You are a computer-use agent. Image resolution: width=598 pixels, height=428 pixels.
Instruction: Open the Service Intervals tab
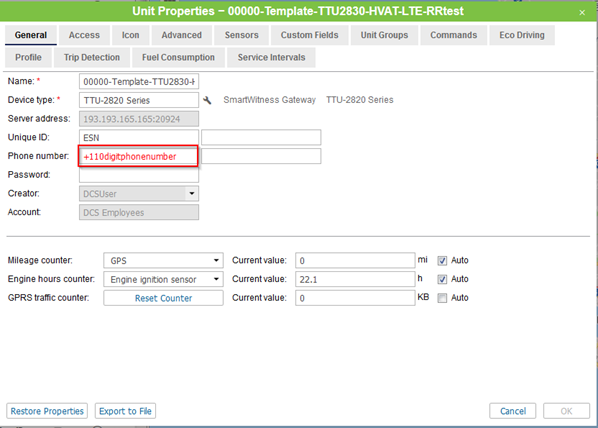click(271, 58)
